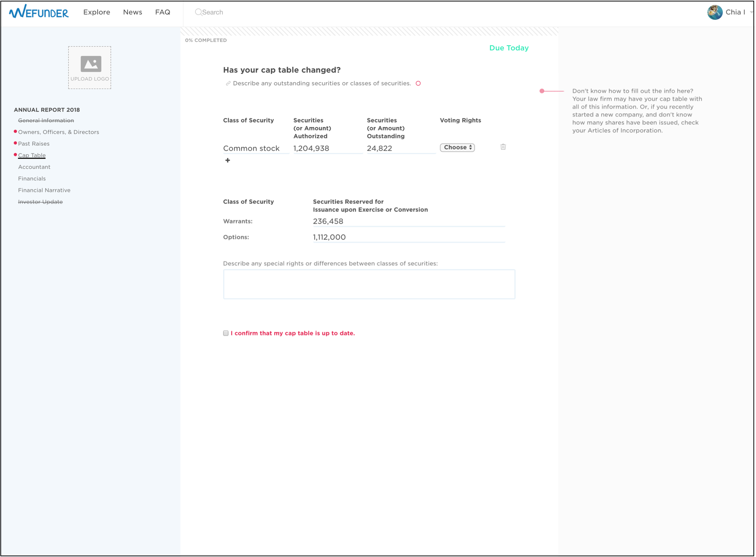Open General Information section
This screenshot has height=557, width=756.
(46, 120)
